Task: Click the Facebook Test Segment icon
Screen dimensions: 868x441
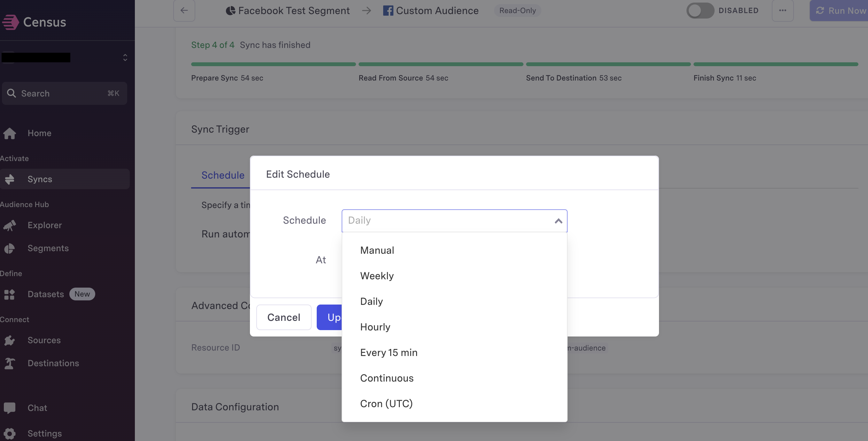Action: pyautogui.click(x=230, y=11)
